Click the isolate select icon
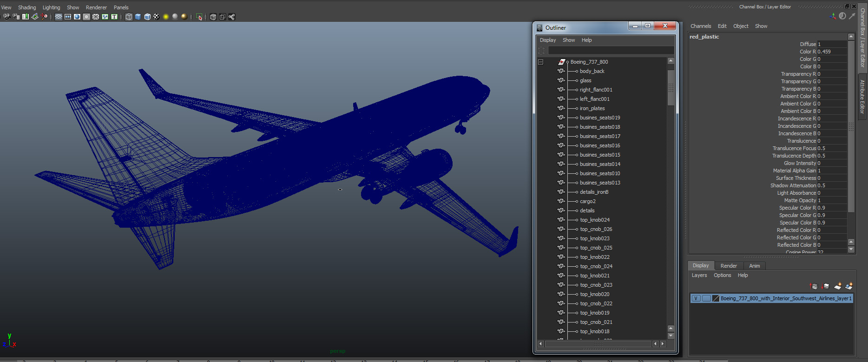The image size is (868, 362). (x=199, y=17)
